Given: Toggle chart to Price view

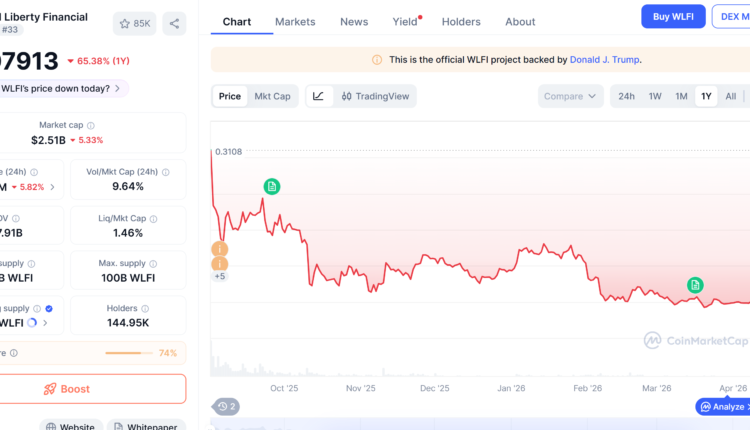Looking at the screenshot, I should point(230,96).
